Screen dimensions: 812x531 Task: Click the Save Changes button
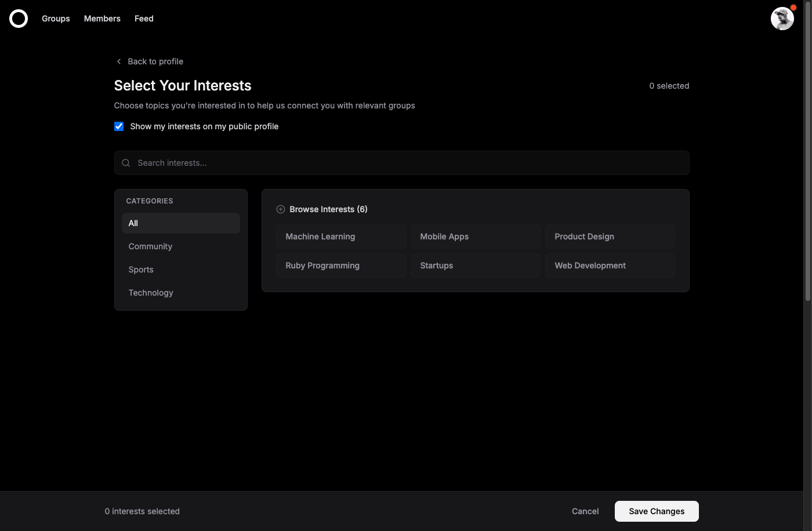(656, 511)
